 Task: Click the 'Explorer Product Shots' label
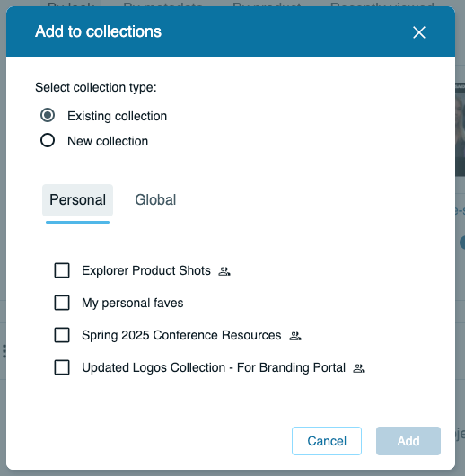coord(146,270)
